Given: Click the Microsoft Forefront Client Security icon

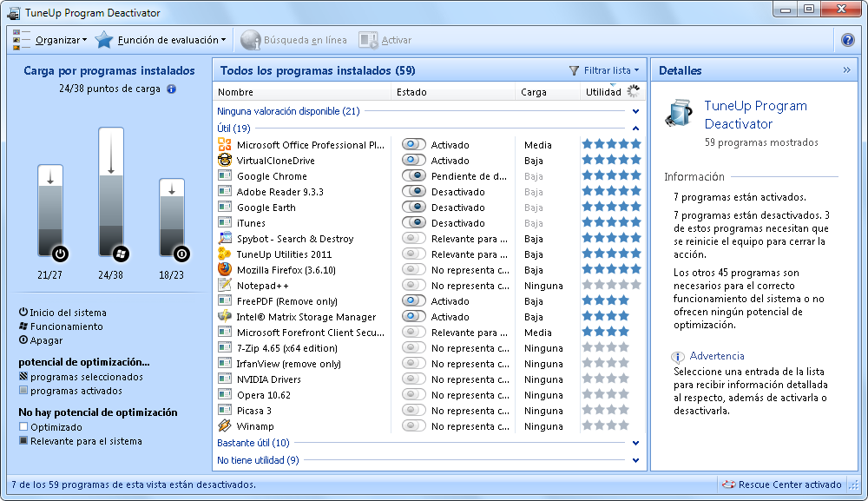Looking at the screenshot, I should tap(225, 333).
